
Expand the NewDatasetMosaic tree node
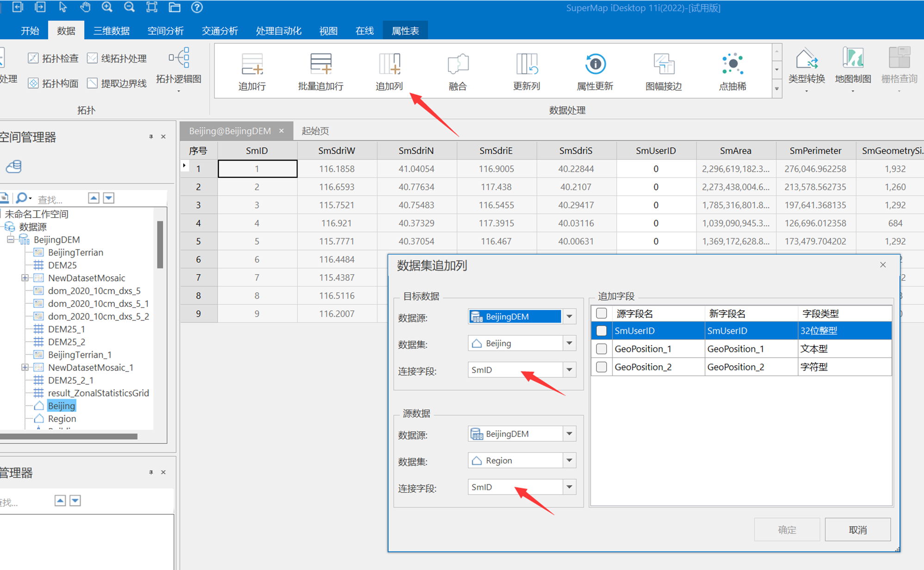pyautogui.click(x=25, y=278)
